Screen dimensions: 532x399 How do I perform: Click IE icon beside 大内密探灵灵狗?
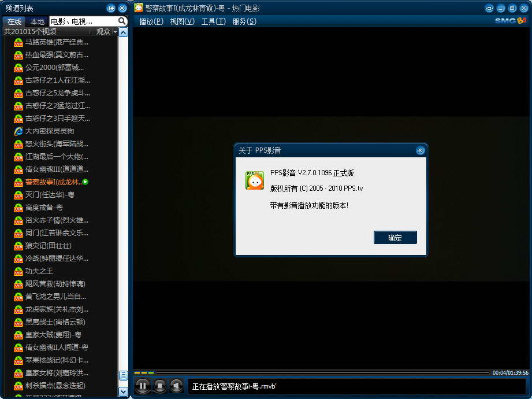tap(18, 131)
